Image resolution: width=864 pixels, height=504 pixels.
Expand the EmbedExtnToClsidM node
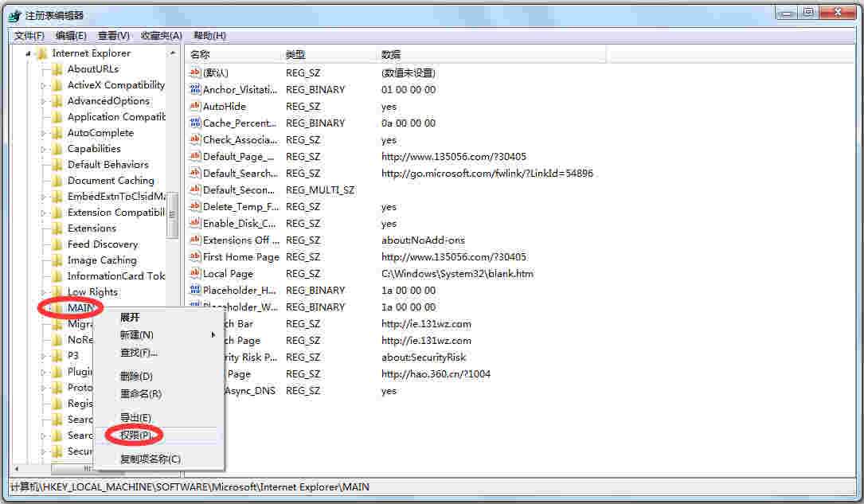pos(43,197)
